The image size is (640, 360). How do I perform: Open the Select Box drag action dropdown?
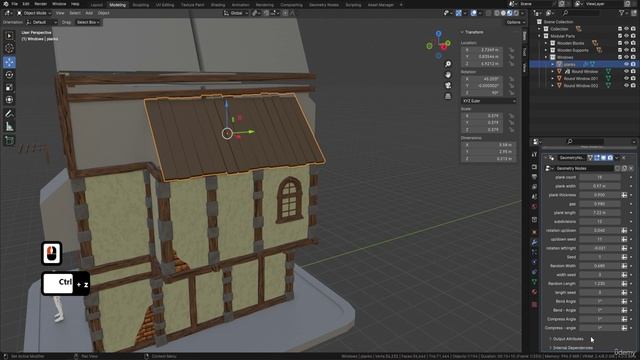click(88, 22)
